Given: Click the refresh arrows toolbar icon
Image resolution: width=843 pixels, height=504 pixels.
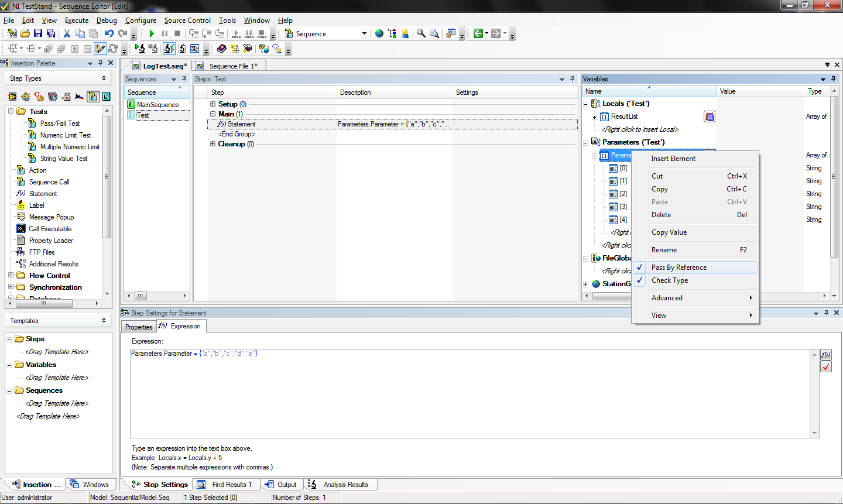Looking at the screenshot, I should pyautogui.click(x=114, y=49).
